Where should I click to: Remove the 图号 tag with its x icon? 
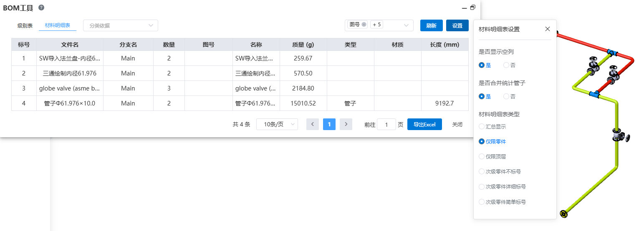click(x=364, y=25)
